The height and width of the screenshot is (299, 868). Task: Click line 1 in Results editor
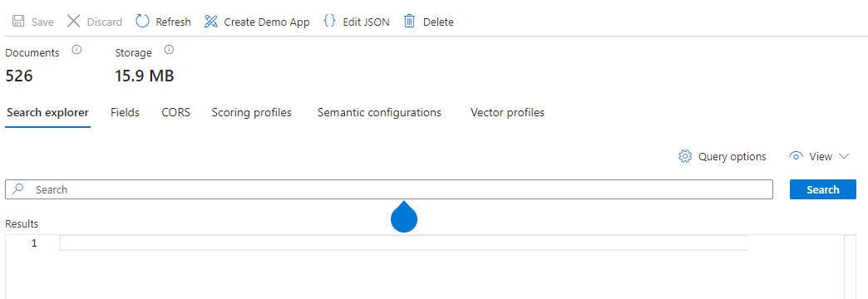tap(403, 243)
